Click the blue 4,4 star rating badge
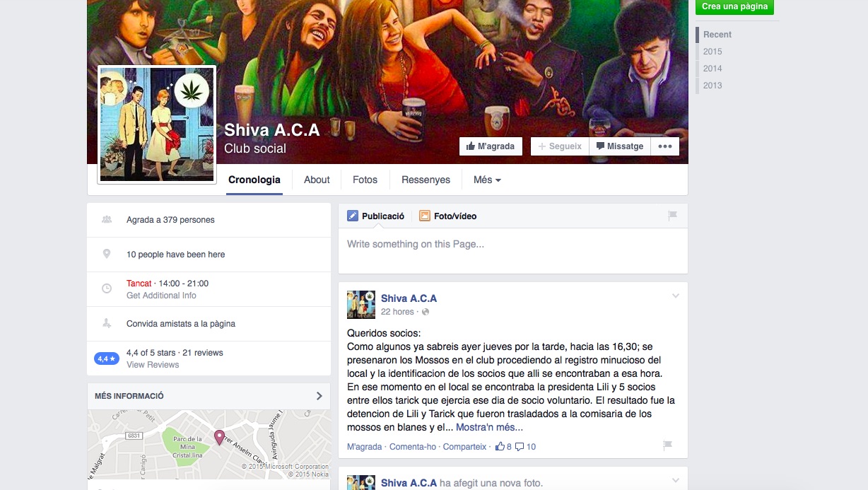Viewport: 868px width, 490px height. [107, 358]
